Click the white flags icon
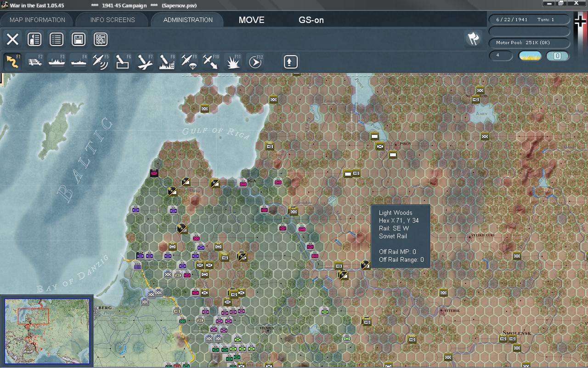588x368 pixels. click(x=473, y=39)
